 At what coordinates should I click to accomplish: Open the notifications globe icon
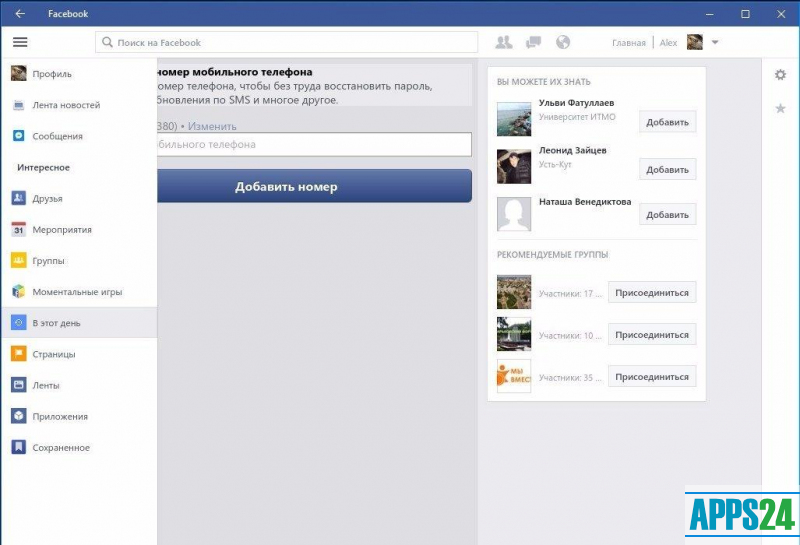pos(563,42)
